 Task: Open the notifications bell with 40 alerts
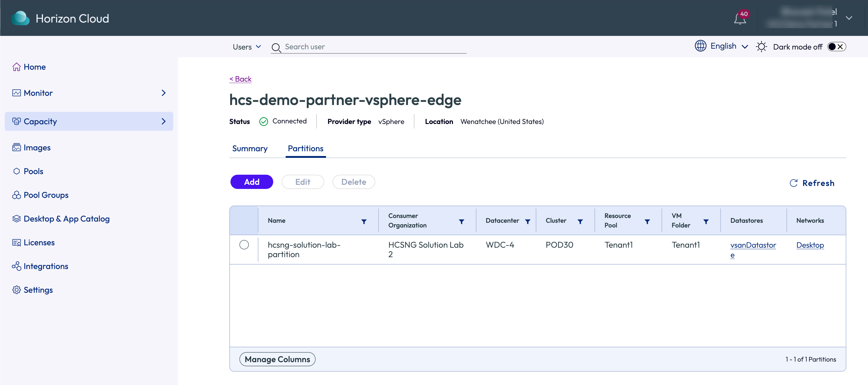coord(740,18)
